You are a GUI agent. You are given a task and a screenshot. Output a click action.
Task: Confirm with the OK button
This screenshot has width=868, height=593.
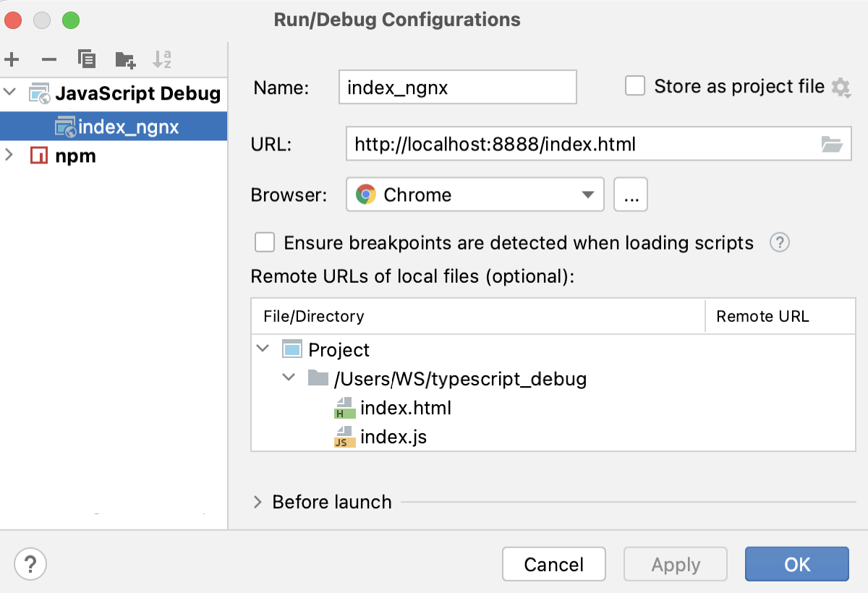(x=796, y=564)
